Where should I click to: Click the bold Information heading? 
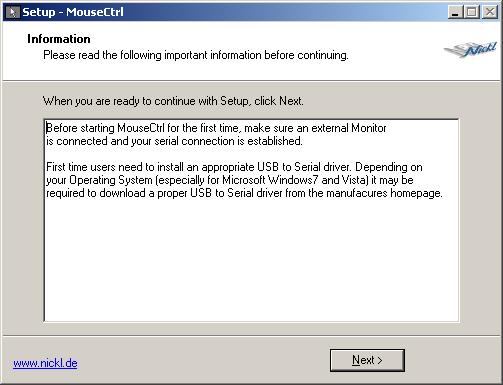coord(59,39)
